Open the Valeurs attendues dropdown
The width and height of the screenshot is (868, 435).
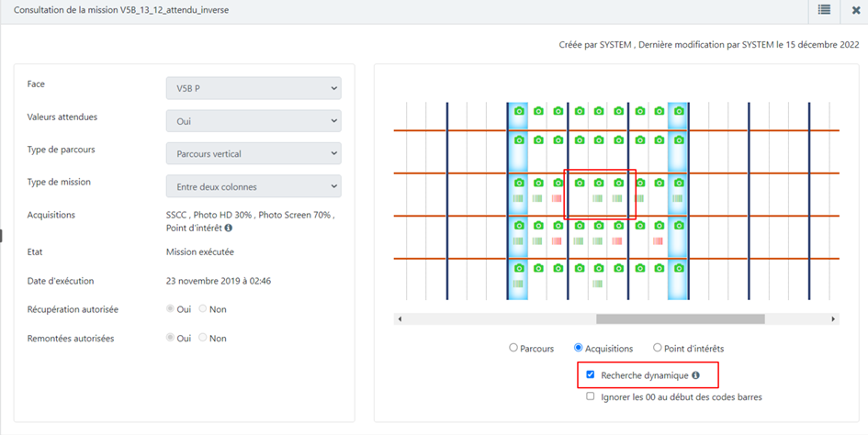pyautogui.click(x=254, y=120)
